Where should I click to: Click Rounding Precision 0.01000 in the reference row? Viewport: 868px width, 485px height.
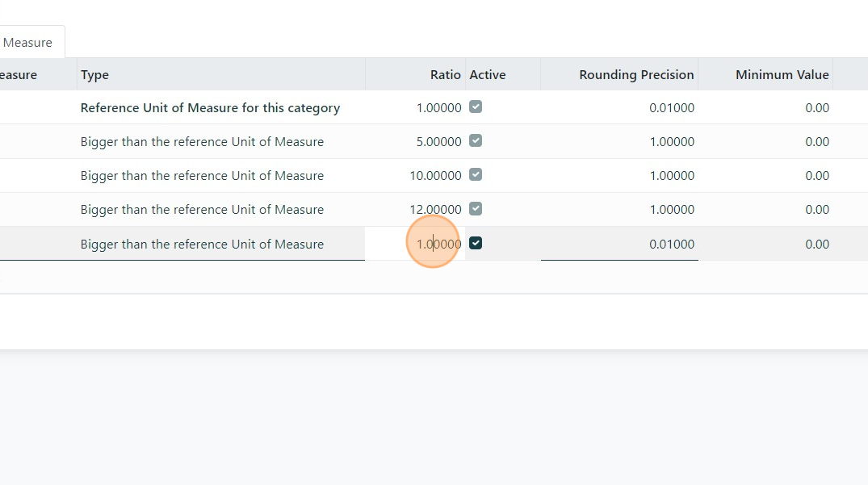(x=671, y=108)
